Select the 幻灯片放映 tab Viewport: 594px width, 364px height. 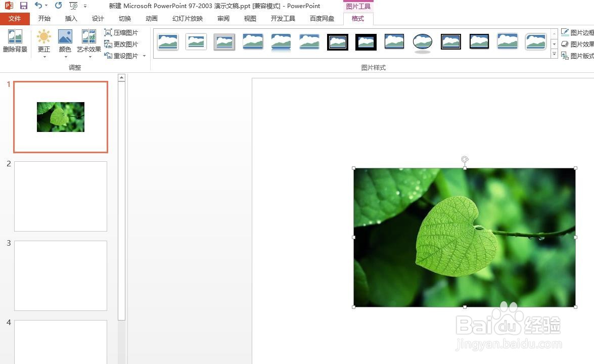click(x=188, y=19)
